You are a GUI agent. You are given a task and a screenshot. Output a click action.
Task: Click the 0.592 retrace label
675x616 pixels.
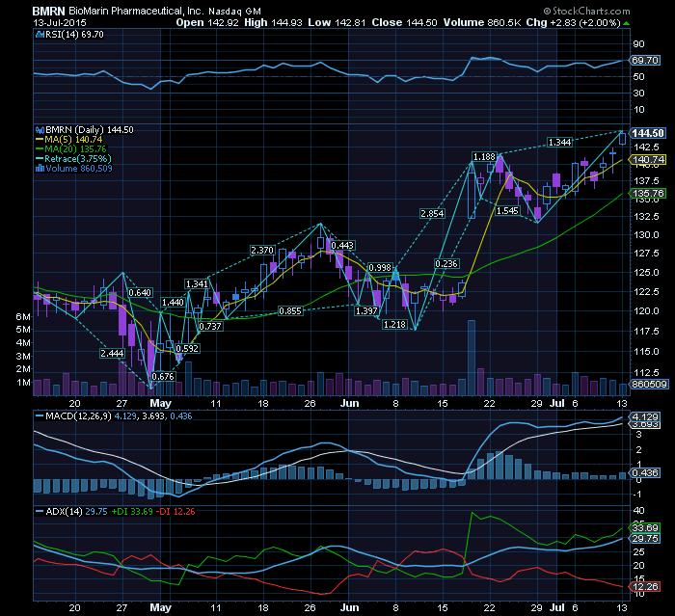[187, 348]
